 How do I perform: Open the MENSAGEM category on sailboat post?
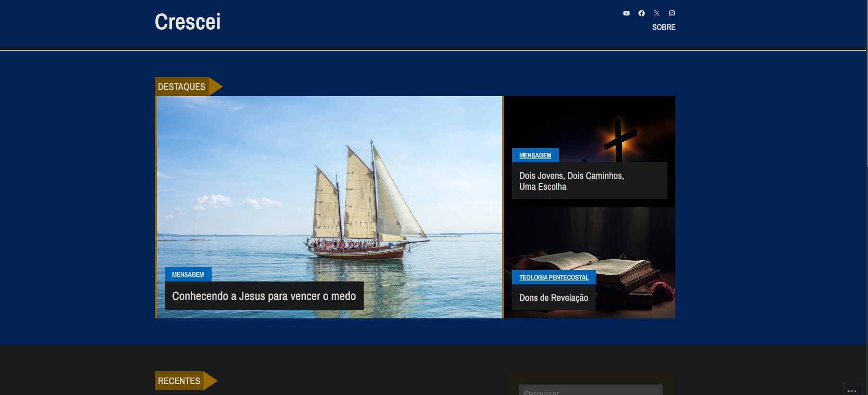point(188,274)
